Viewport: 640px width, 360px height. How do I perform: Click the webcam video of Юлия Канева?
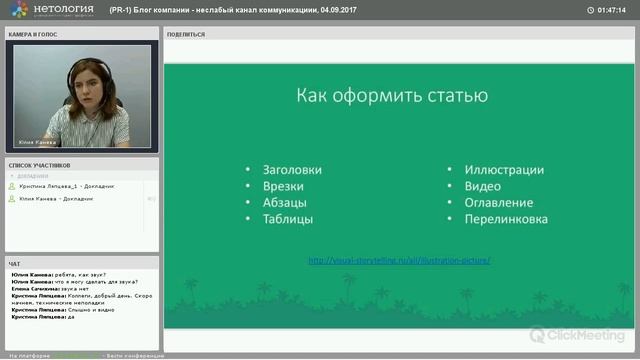tap(82, 96)
